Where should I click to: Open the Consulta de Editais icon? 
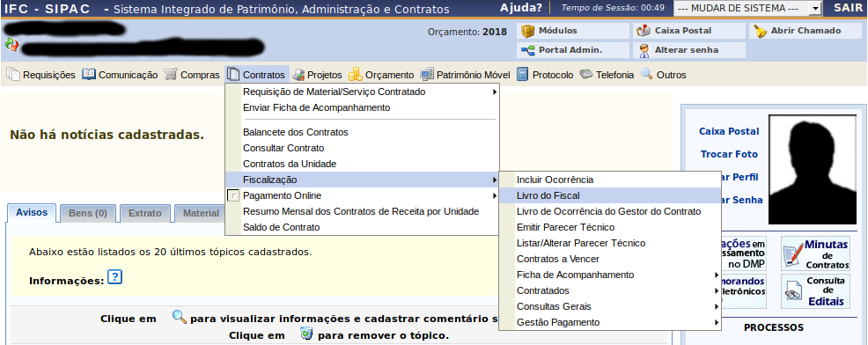[x=794, y=291]
